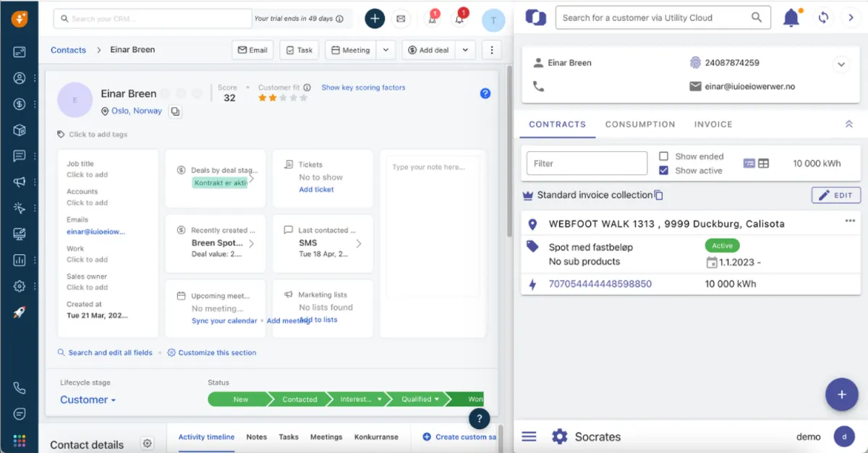The width and height of the screenshot is (868, 453).
Task: Click the plus quick-add button in top bar
Action: click(x=375, y=19)
